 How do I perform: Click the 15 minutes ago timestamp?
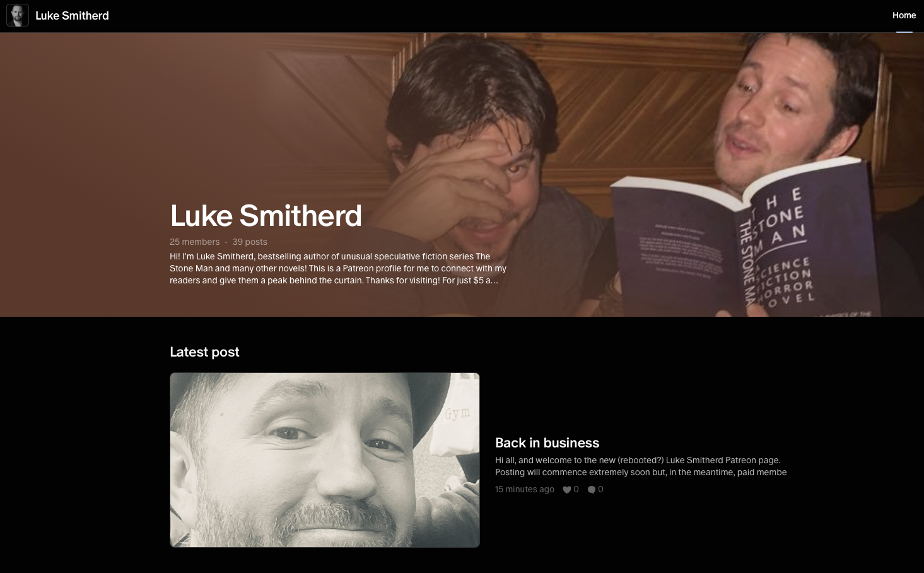coord(525,489)
